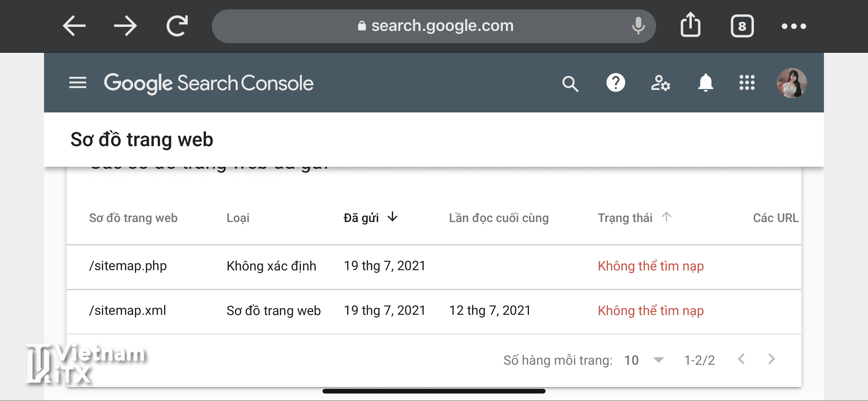Viewport: 868px width, 401px height.
Task: Go to next page of sitemaps
Action: (x=771, y=359)
